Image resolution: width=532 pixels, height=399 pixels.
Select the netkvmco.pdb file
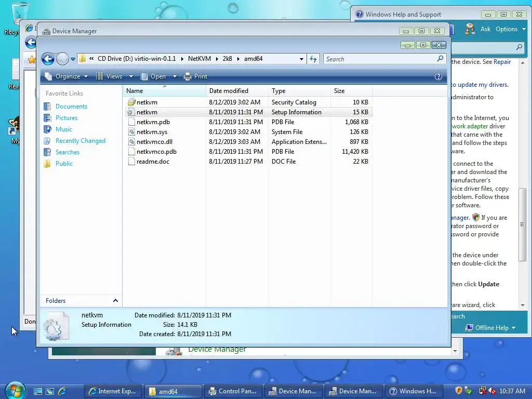click(156, 152)
